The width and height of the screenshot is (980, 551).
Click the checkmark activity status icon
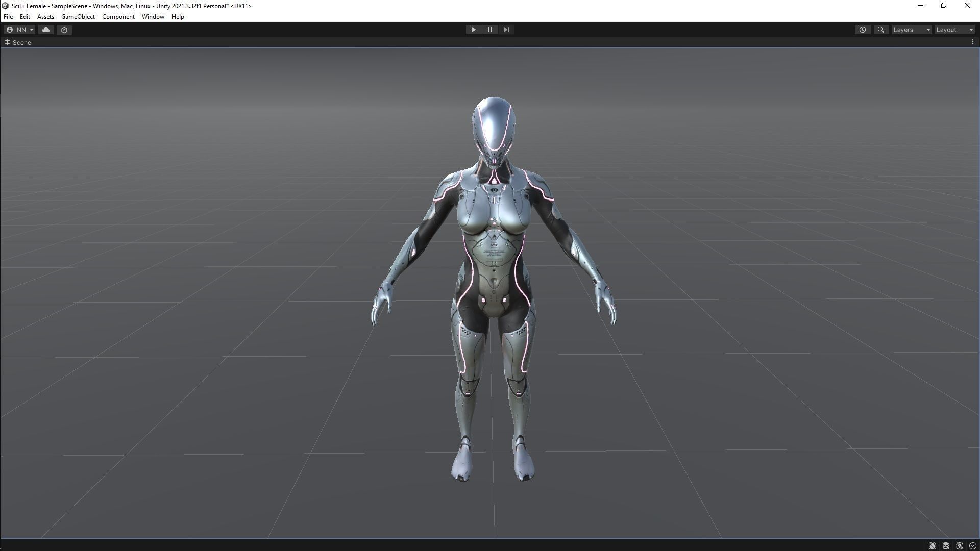(972, 545)
